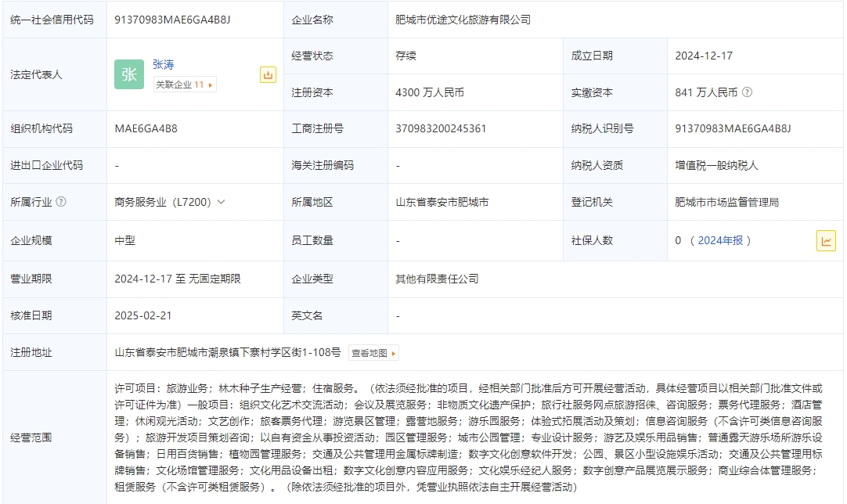847x504 pixels.
Task: Click the 法定代表人 label
Action: pyautogui.click(x=36, y=74)
